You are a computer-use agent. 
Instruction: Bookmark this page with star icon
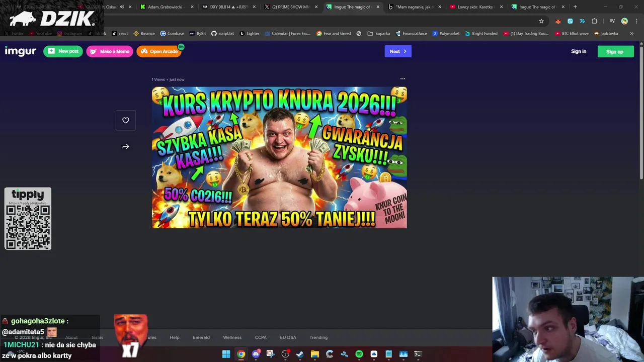click(541, 21)
